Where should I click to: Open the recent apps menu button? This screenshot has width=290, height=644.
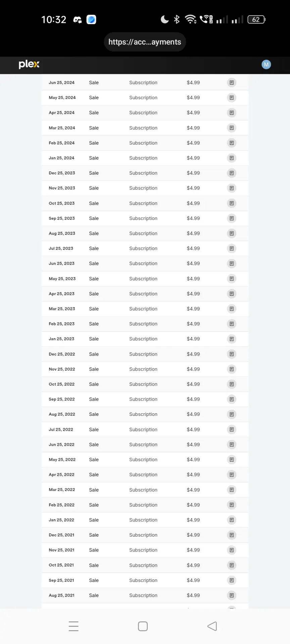click(74, 626)
